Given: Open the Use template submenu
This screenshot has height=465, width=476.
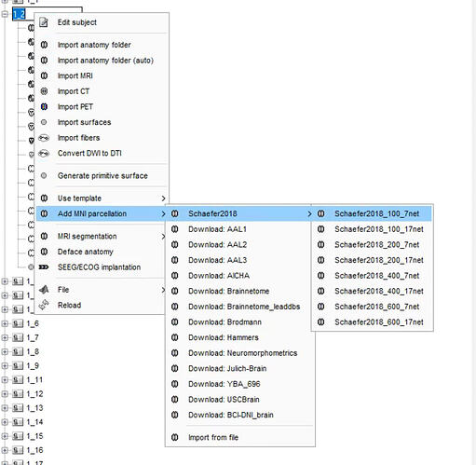Looking at the screenshot, I should tap(102, 198).
